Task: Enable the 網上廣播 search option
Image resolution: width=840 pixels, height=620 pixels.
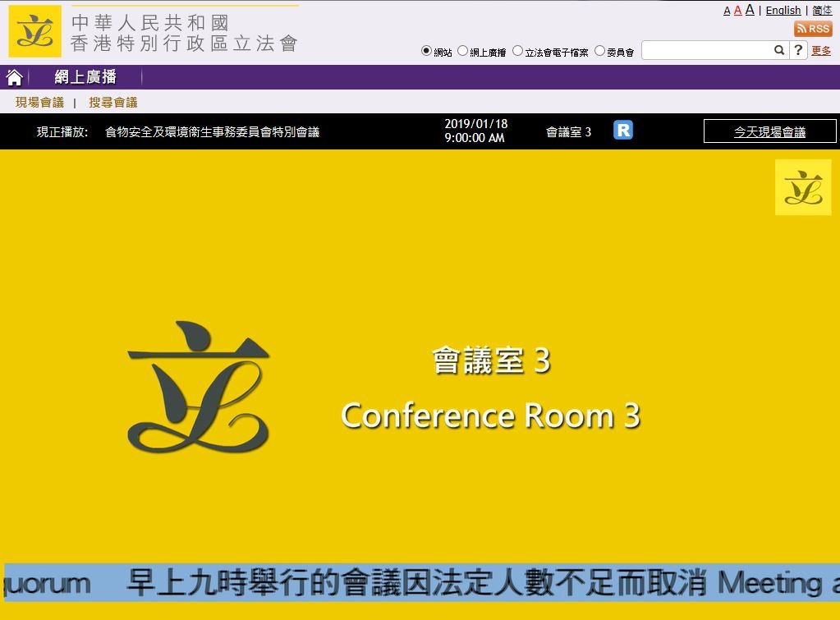Action: [x=461, y=50]
